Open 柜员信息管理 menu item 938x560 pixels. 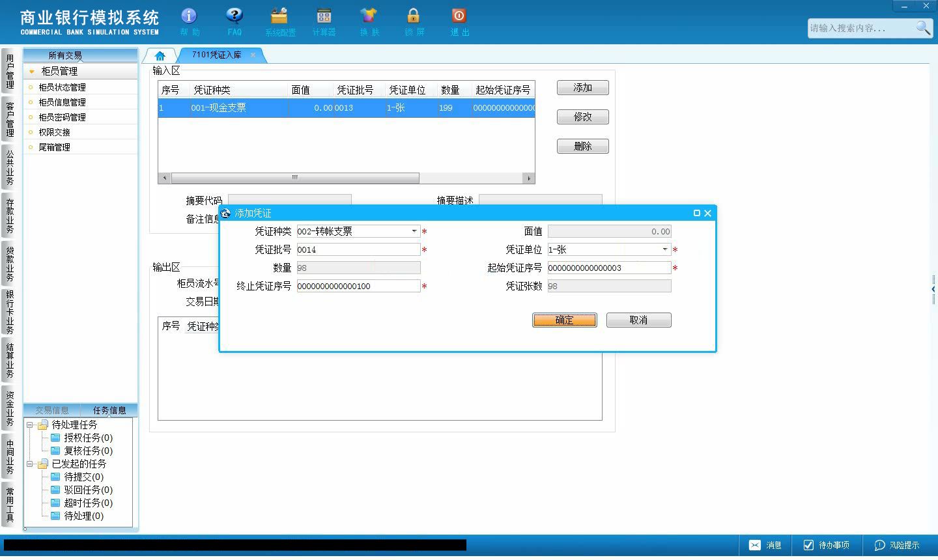tap(81, 102)
